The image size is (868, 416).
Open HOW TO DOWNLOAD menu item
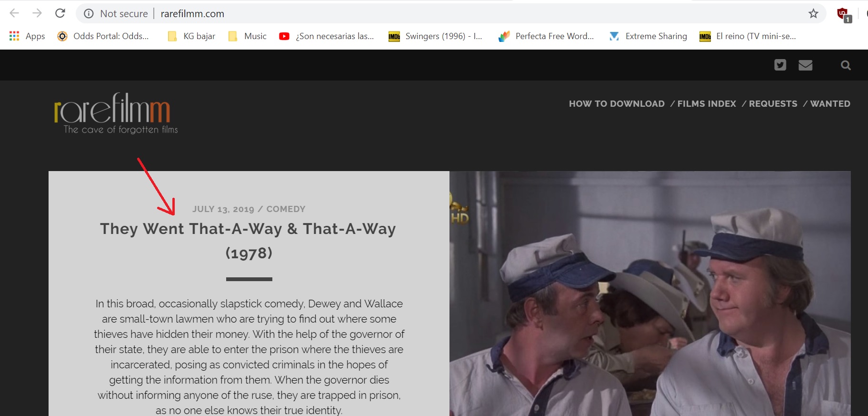coord(617,104)
